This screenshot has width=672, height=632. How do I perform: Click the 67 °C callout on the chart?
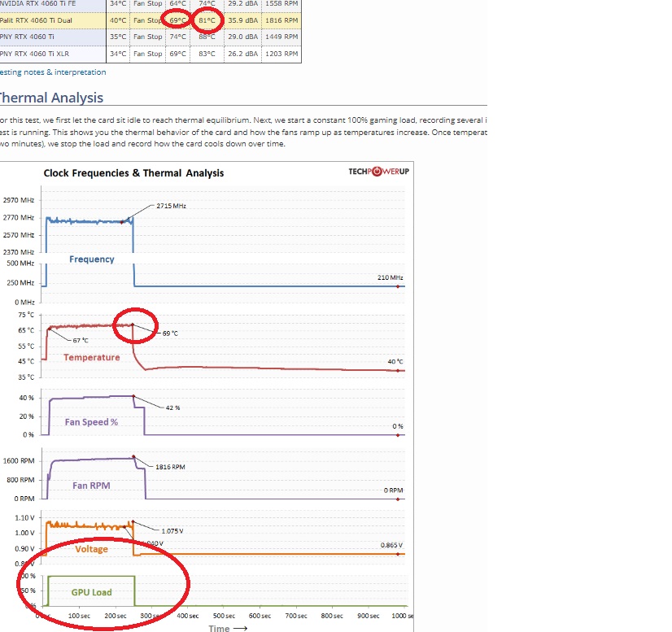81,341
